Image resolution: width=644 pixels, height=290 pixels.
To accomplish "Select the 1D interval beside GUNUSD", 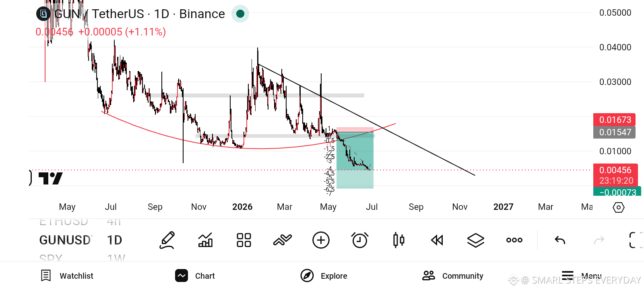I will 115,240.
